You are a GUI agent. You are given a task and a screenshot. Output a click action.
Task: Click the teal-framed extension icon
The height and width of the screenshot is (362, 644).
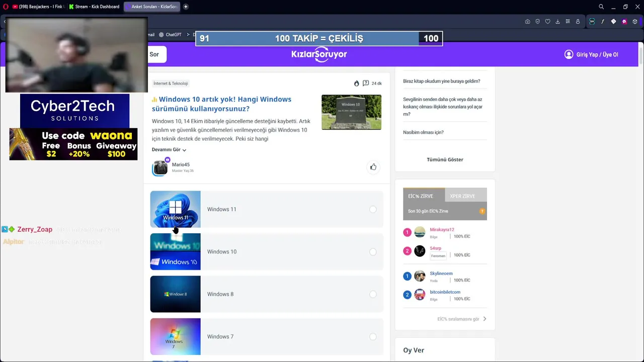(592, 22)
